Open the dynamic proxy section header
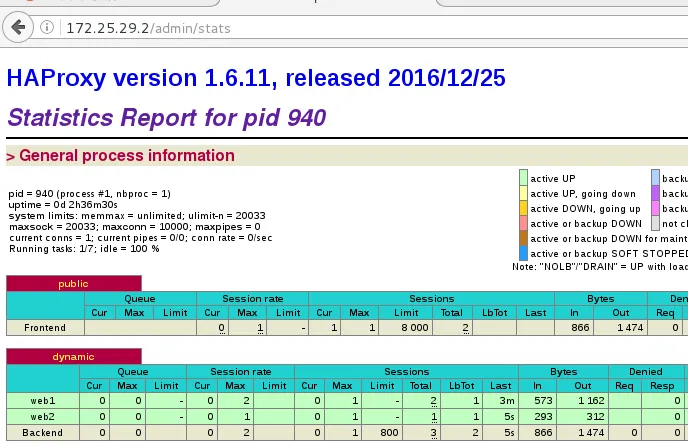 click(x=73, y=357)
